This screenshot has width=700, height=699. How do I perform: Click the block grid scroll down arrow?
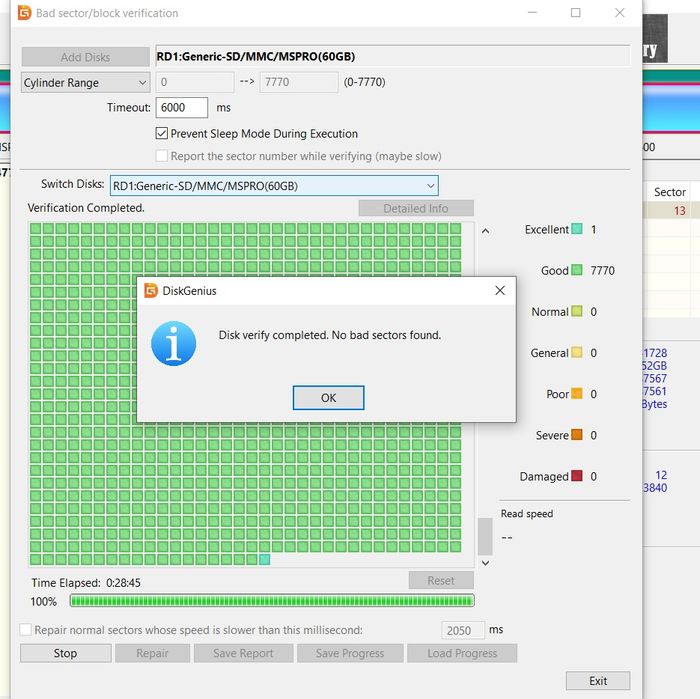tap(486, 563)
